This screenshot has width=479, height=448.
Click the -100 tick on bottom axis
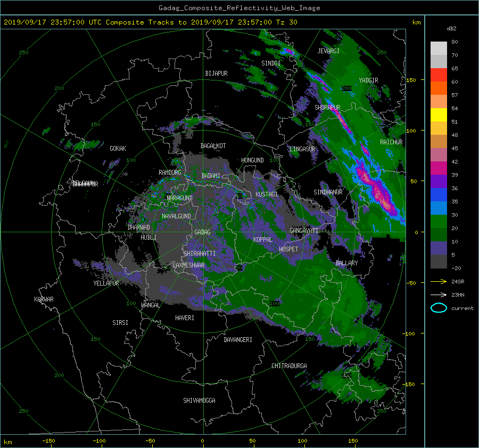pyautogui.click(x=99, y=441)
